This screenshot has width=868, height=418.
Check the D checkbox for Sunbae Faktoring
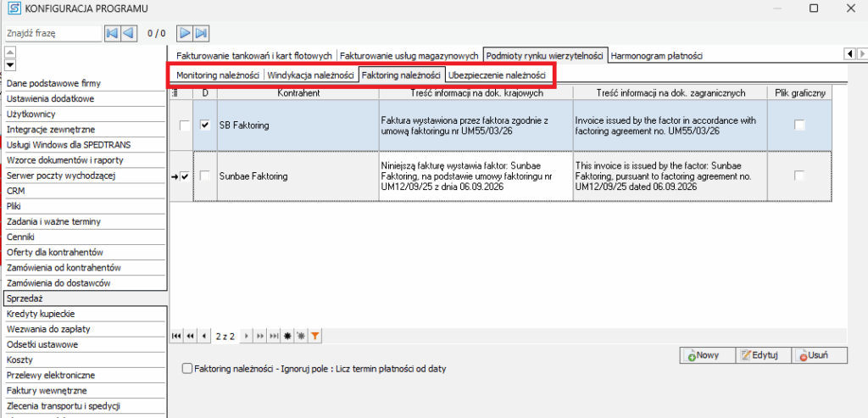point(205,176)
